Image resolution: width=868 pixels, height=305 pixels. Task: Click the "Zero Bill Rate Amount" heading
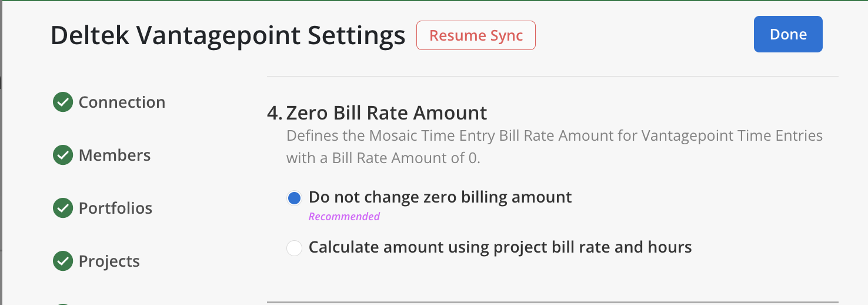click(x=386, y=112)
